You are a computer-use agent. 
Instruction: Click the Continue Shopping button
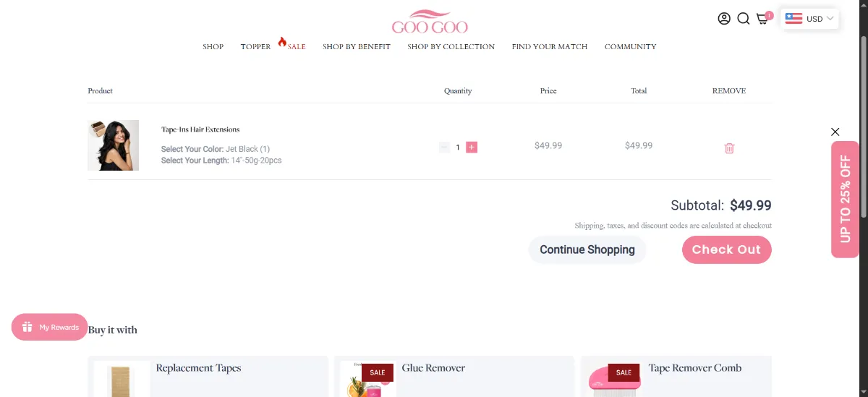pyautogui.click(x=587, y=249)
